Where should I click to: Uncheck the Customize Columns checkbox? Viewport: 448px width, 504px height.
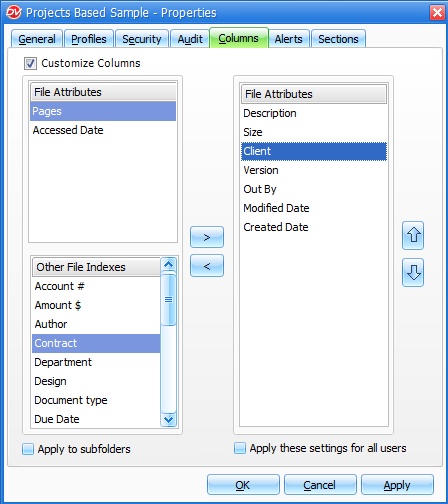point(30,63)
